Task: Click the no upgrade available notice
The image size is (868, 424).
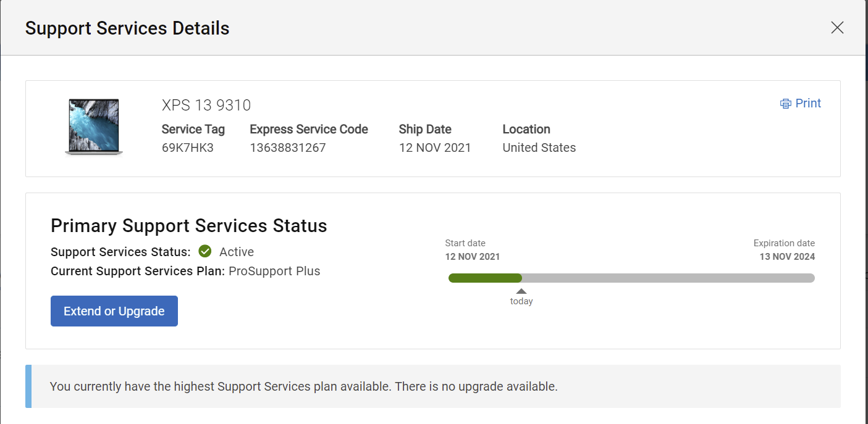Action: pyautogui.click(x=304, y=387)
